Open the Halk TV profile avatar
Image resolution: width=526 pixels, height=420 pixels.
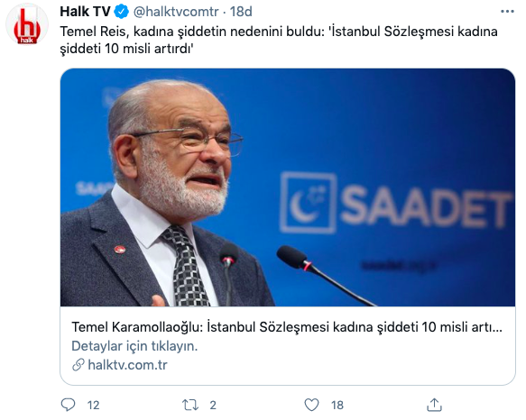pos(27,24)
